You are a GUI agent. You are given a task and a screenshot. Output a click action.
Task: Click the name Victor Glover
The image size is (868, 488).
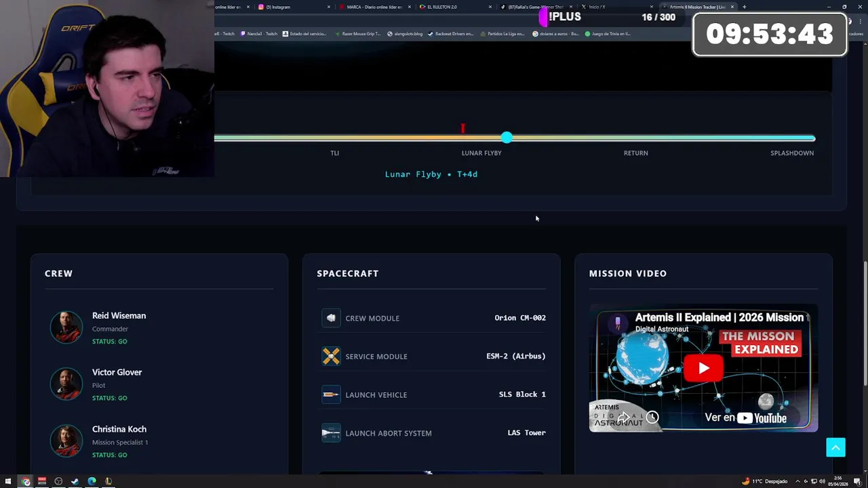(117, 372)
